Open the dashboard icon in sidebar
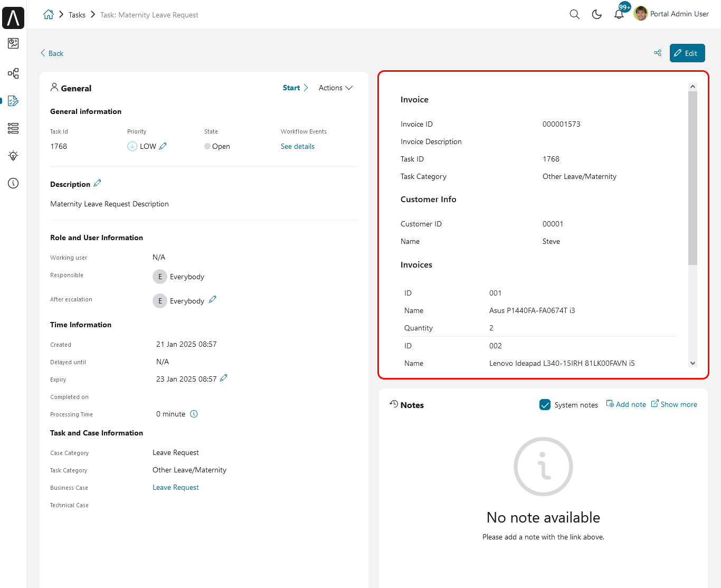The image size is (721, 588). pos(13,43)
